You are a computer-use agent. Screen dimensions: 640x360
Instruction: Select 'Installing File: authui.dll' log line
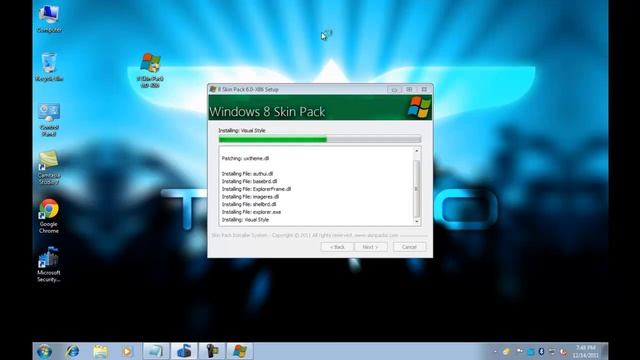pos(247,173)
